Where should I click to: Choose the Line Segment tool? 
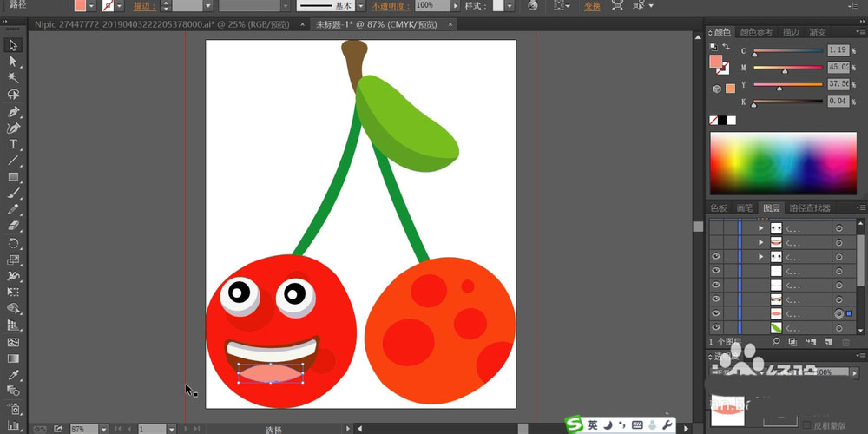pyautogui.click(x=13, y=161)
